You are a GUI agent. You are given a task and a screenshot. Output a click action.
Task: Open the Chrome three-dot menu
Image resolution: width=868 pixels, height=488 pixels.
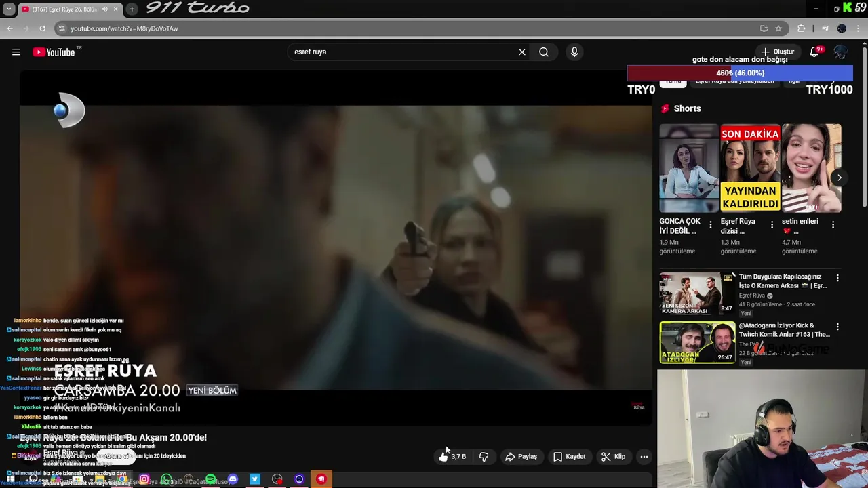click(x=859, y=28)
